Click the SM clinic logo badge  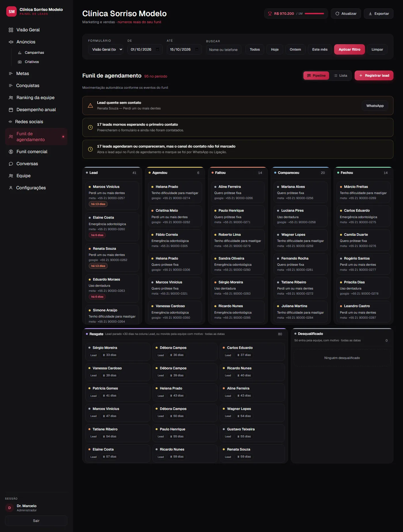pyautogui.click(x=12, y=12)
